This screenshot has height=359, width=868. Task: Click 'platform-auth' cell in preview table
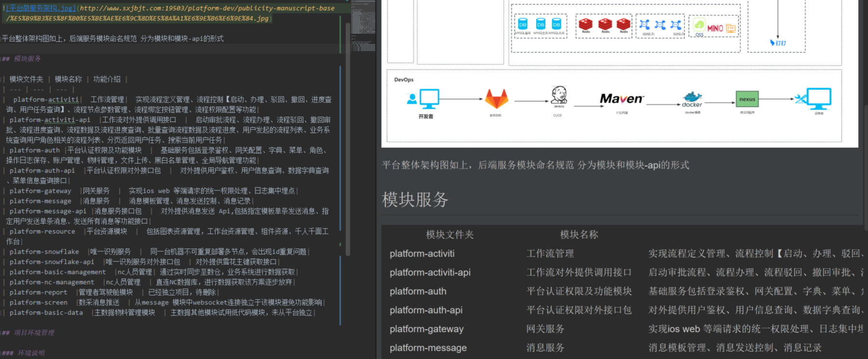[418, 291]
